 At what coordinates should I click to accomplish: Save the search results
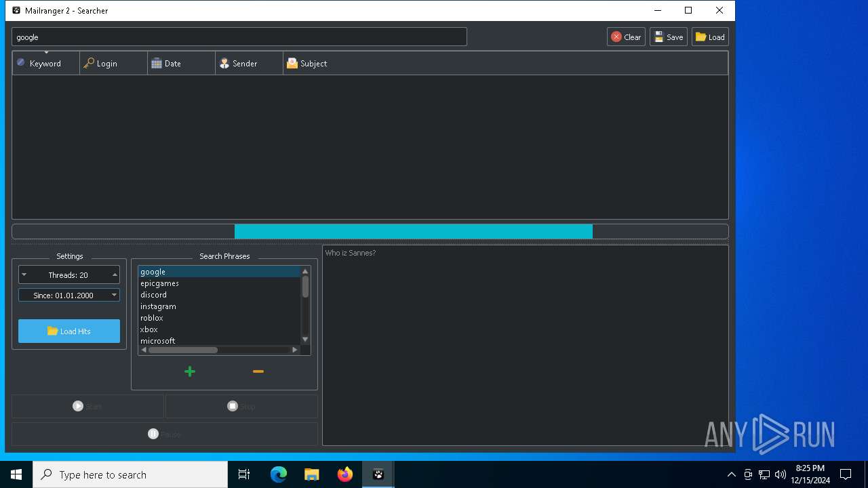coord(669,37)
